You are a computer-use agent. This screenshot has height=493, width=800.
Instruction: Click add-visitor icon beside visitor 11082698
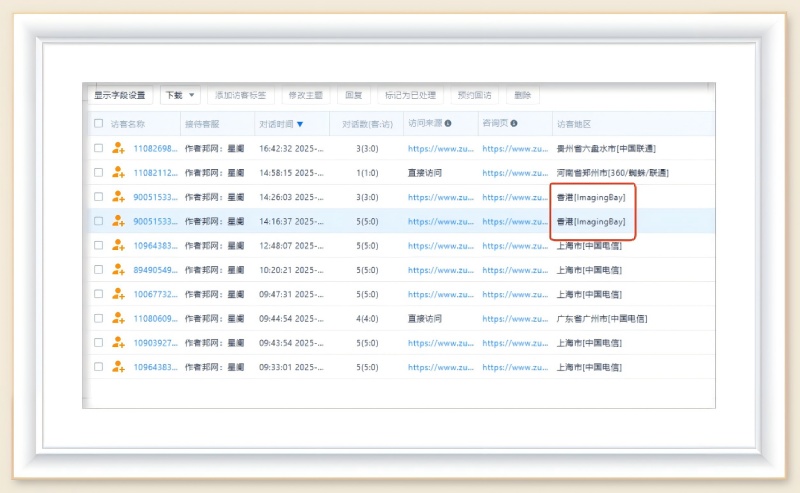(118, 148)
